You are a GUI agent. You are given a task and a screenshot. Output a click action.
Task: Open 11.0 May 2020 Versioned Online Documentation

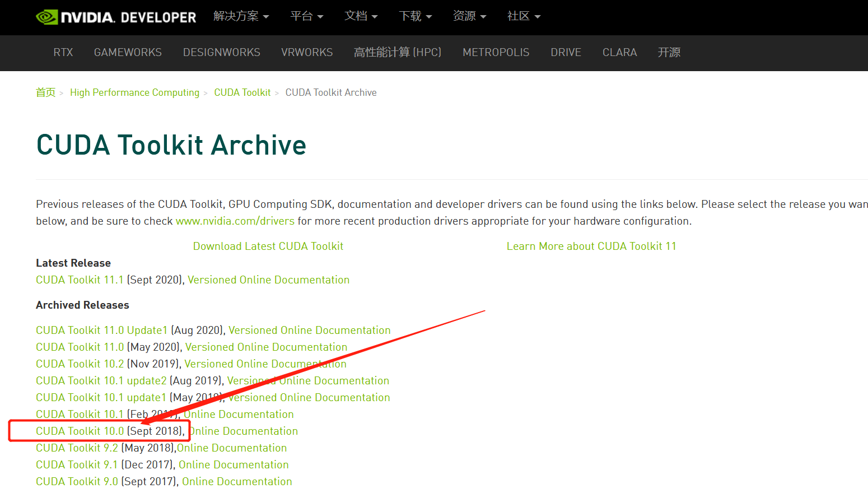266,347
